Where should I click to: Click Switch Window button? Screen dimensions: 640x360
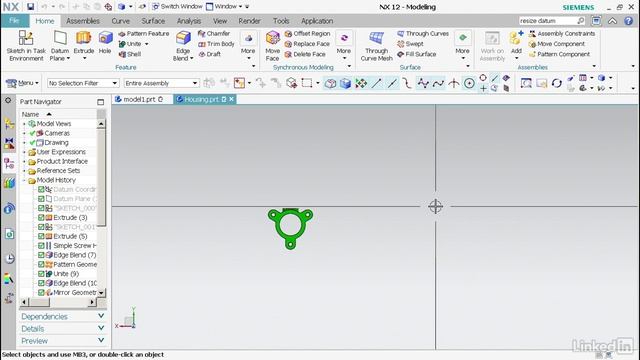[177, 7]
